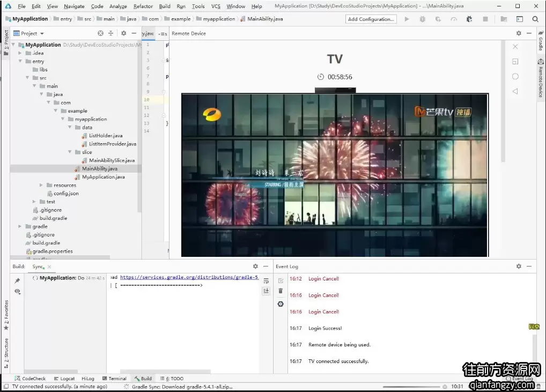Viewport: 546px width, 392px height.
Task: Open the 6: TODO tool tab
Action: 172,379
